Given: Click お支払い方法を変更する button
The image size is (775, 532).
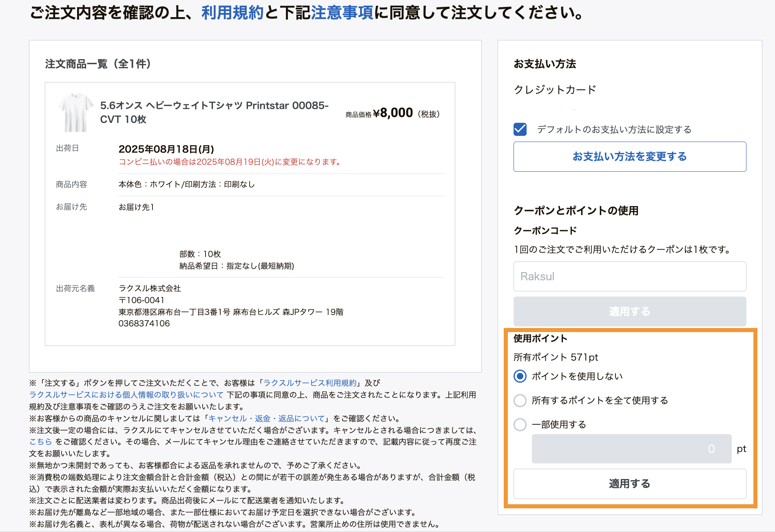Looking at the screenshot, I should point(630,157).
